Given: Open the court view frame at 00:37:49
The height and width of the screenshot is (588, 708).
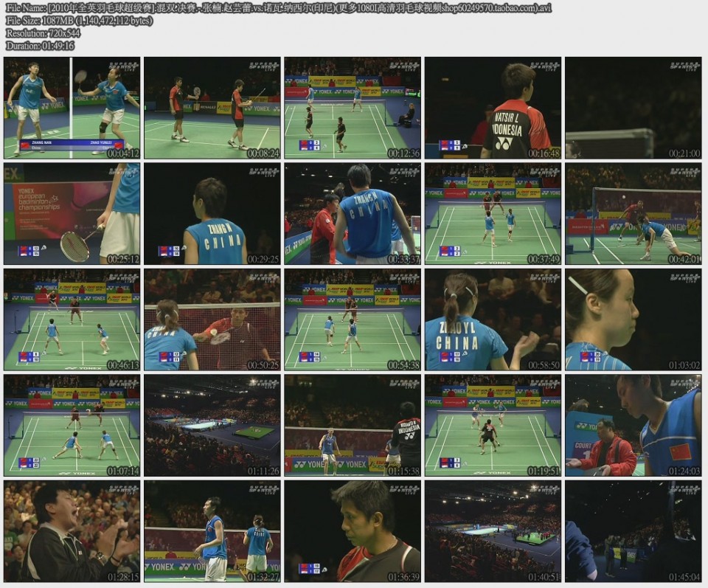Looking at the screenshot, I should [x=493, y=214].
